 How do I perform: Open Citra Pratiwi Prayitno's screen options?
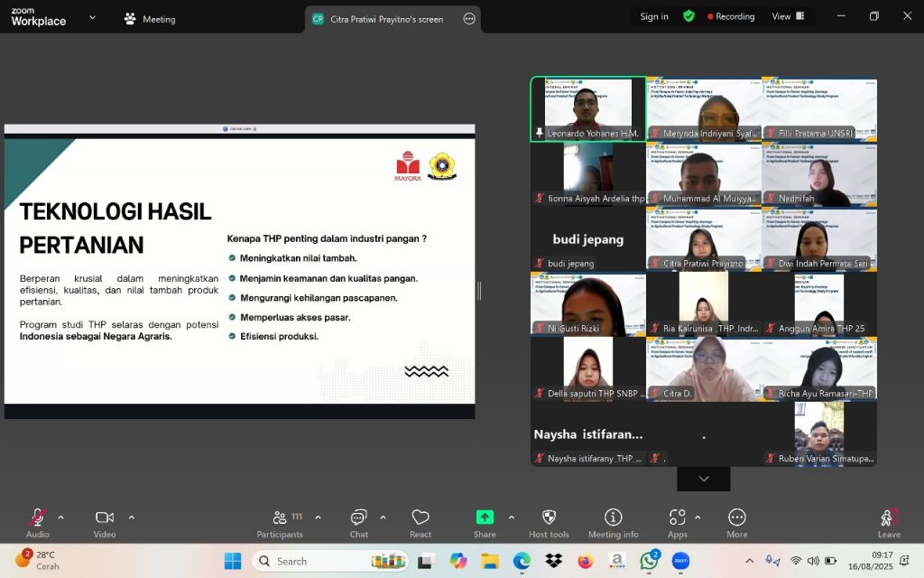click(x=469, y=19)
